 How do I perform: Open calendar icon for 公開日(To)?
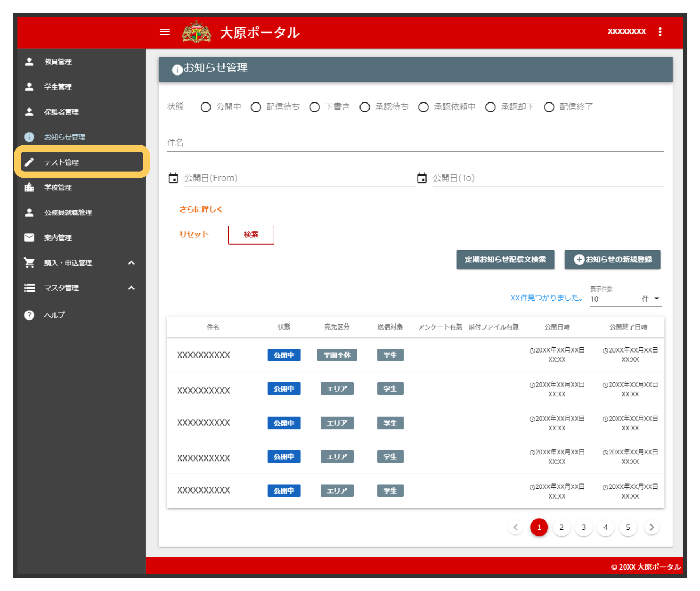(422, 178)
